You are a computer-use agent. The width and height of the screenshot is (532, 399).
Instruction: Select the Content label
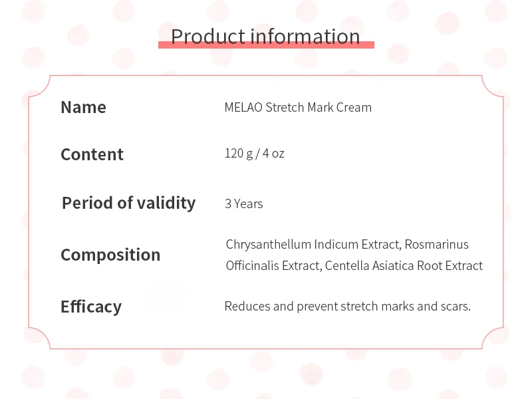pyautogui.click(x=92, y=154)
